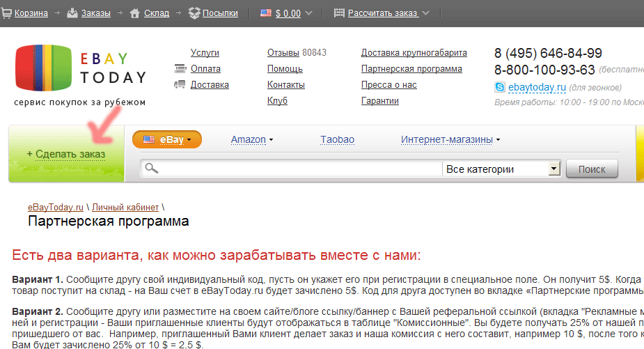Select the Интернет-магазины tab
The image size is (644, 349).
[x=446, y=140]
